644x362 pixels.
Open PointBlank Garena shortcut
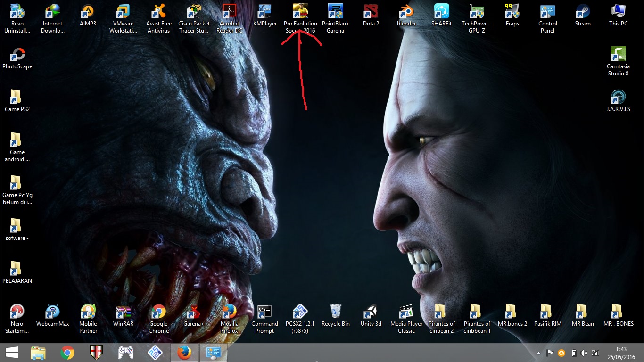point(335,19)
